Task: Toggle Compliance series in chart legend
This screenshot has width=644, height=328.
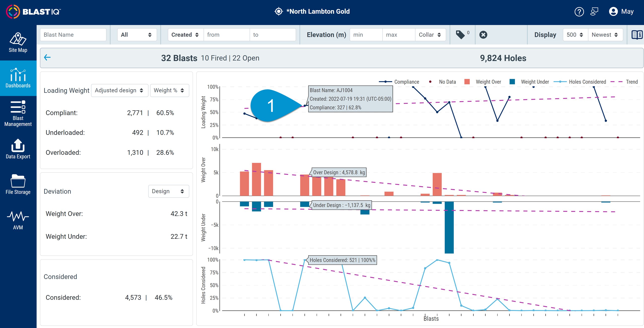Action: point(399,82)
